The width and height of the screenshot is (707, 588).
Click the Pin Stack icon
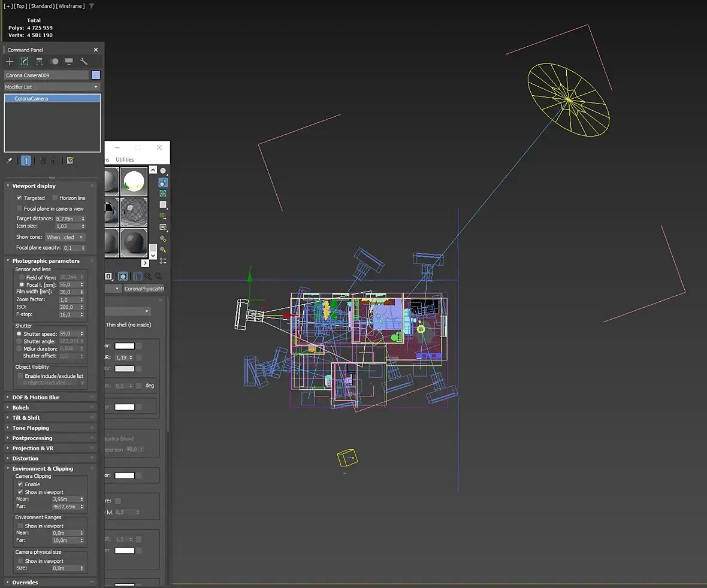(9, 160)
